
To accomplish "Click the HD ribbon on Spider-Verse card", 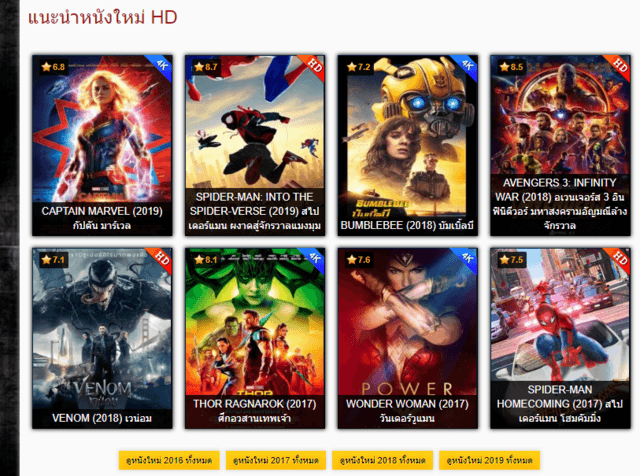I will pos(314,65).
